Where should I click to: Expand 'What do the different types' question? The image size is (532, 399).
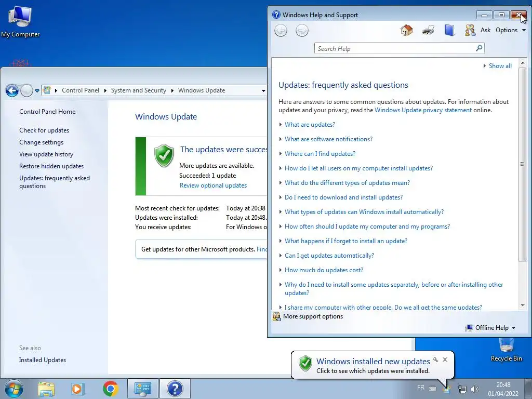[347, 183]
